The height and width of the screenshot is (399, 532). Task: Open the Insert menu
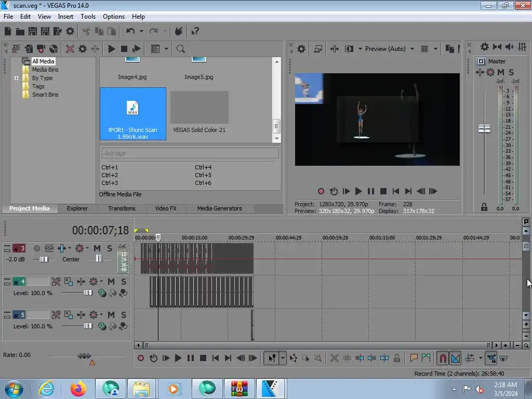[65, 17]
